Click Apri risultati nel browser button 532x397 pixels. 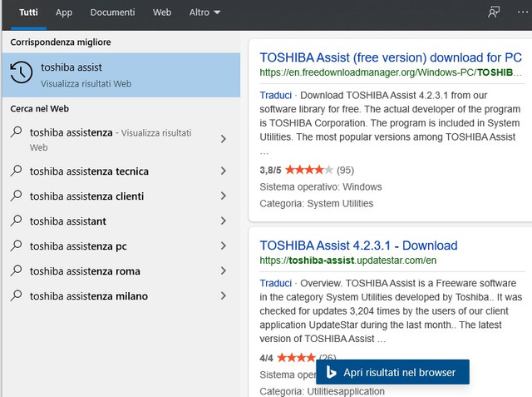(x=392, y=372)
